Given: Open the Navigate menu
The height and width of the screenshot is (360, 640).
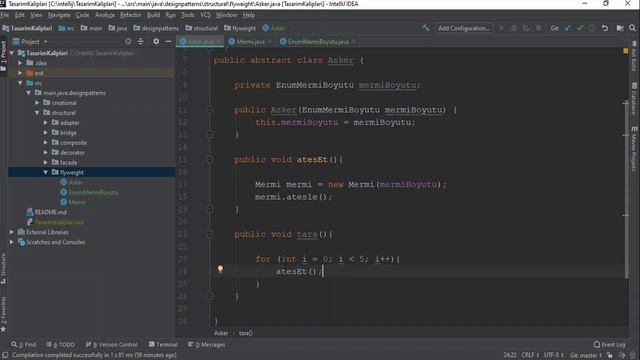Looking at the screenshot, I should tap(59, 15).
